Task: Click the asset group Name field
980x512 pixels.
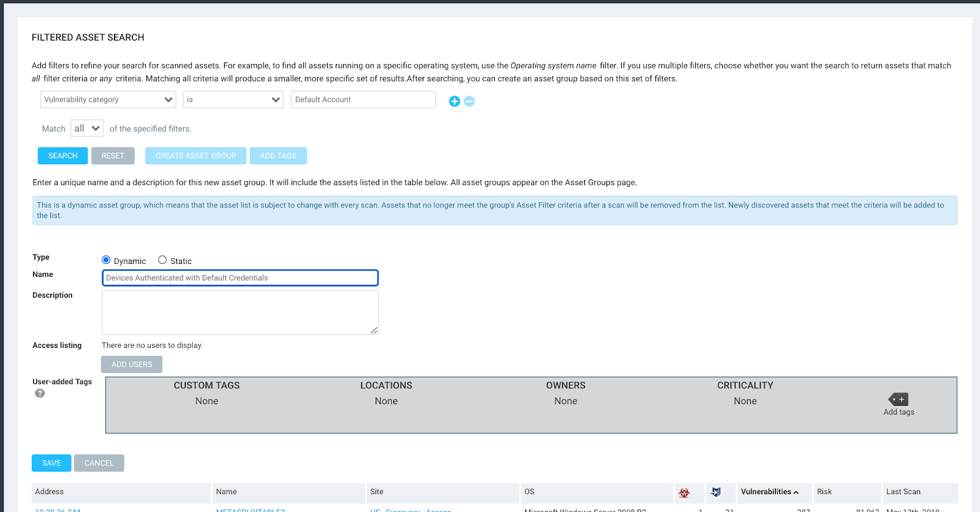Action: pyautogui.click(x=240, y=278)
